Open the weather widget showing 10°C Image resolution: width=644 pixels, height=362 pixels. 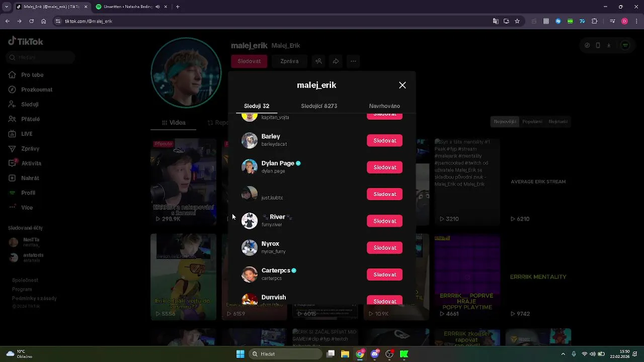pos(19,354)
